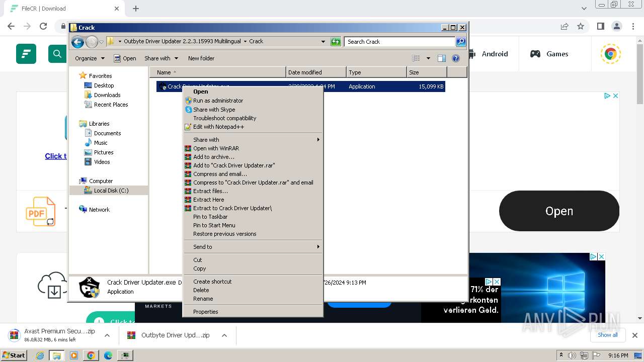644x362 pixels.
Task: Click the Windows Start button
Action: 14,355
